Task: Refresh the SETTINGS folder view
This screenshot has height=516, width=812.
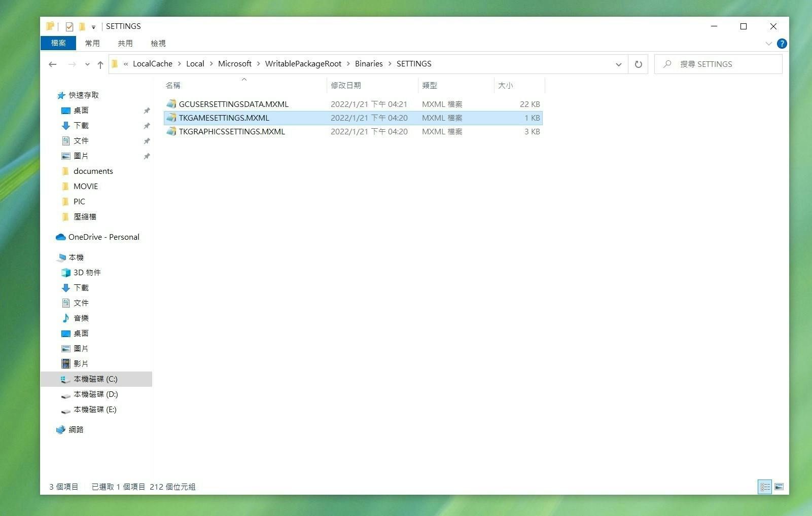Action: [x=638, y=64]
